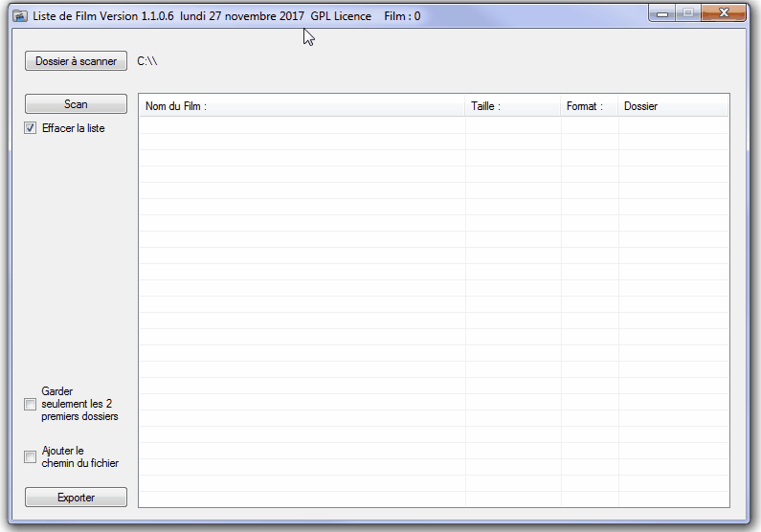Click the Exporter button
The width and height of the screenshot is (761, 532).
(77, 498)
